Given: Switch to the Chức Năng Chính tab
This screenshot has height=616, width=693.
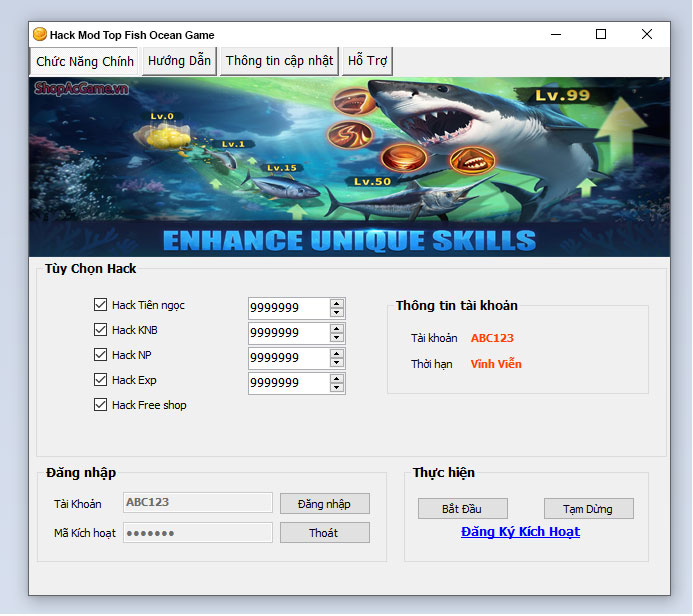Looking at the screenshot, I should click(x=84, y=61).
